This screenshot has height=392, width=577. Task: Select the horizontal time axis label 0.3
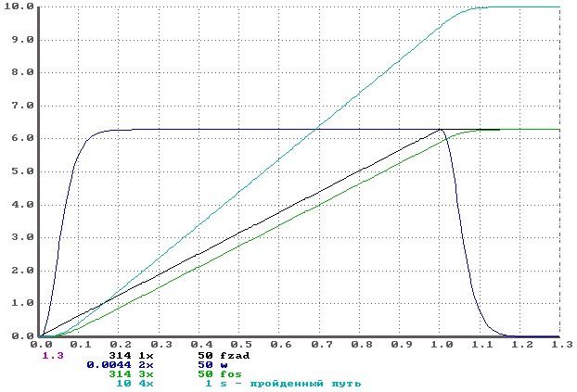pos(161,345)
